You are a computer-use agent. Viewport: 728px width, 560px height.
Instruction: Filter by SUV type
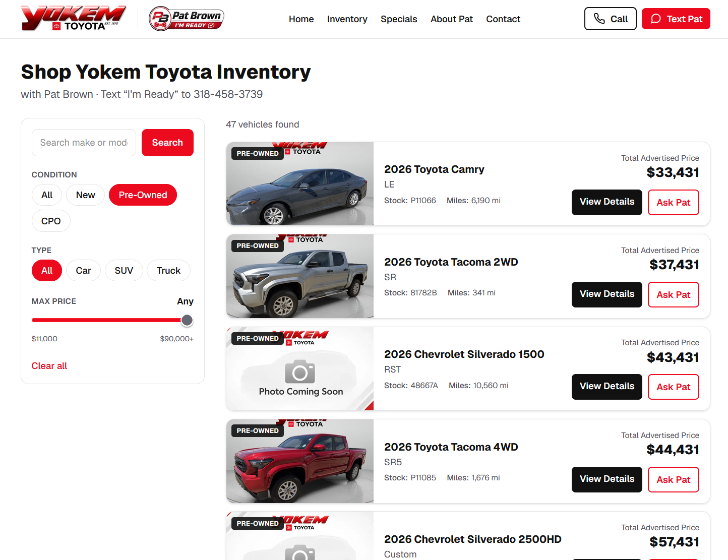click(x=124, y=271)
